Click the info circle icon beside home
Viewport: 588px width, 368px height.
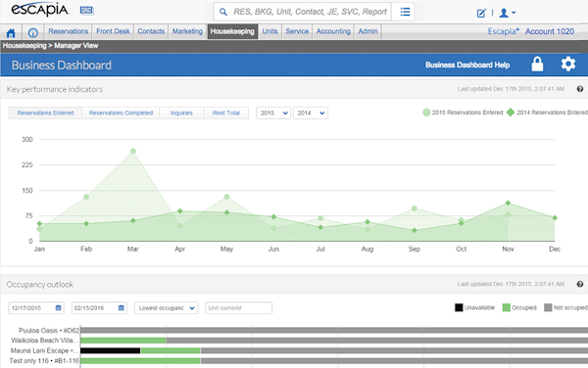[x=33, y=33]
